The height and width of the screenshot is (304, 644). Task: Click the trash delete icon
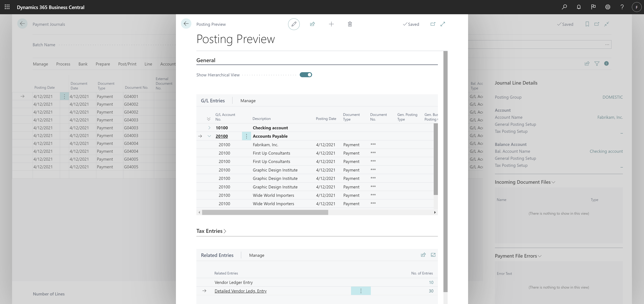point(350,24)
